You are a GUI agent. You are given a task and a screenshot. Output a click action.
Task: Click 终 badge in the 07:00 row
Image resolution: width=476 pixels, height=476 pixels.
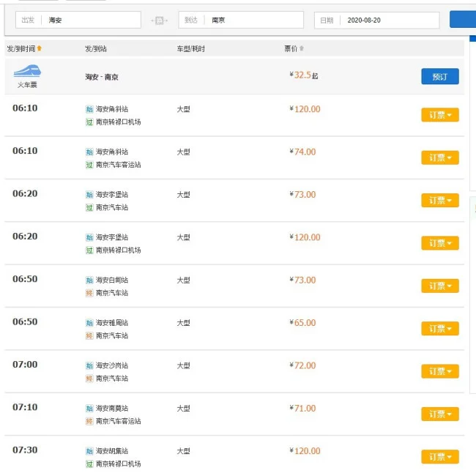tap(89, 379)
